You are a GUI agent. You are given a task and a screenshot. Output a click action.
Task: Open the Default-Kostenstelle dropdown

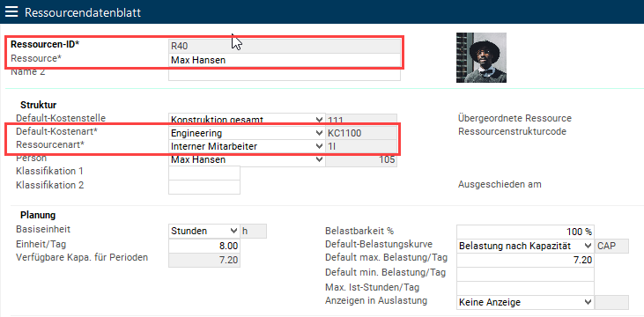247,120
